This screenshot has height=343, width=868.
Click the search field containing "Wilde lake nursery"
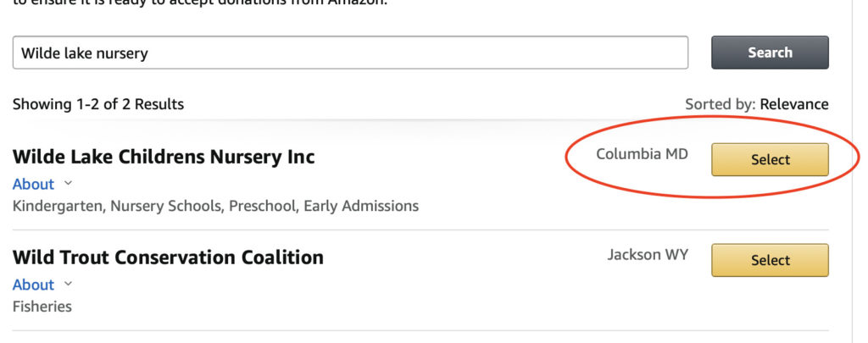(349, 53)
